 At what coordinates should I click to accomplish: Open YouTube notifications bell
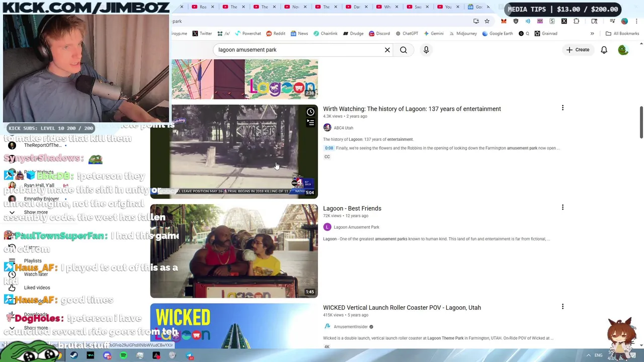(604, 50)
